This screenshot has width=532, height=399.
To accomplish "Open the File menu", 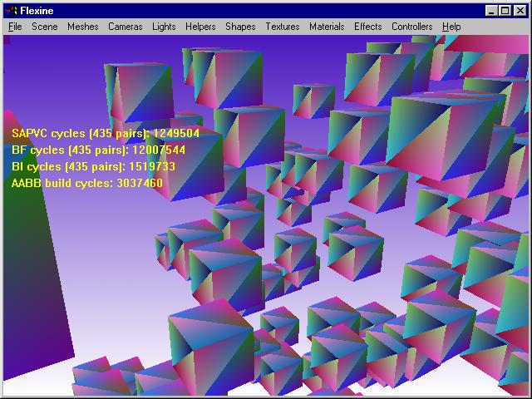I will [15, 27].
